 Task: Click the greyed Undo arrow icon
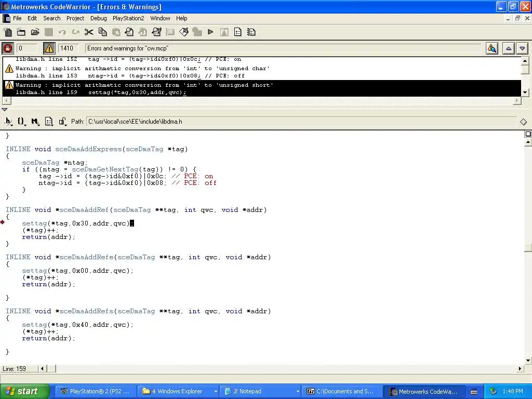[62, 32]
